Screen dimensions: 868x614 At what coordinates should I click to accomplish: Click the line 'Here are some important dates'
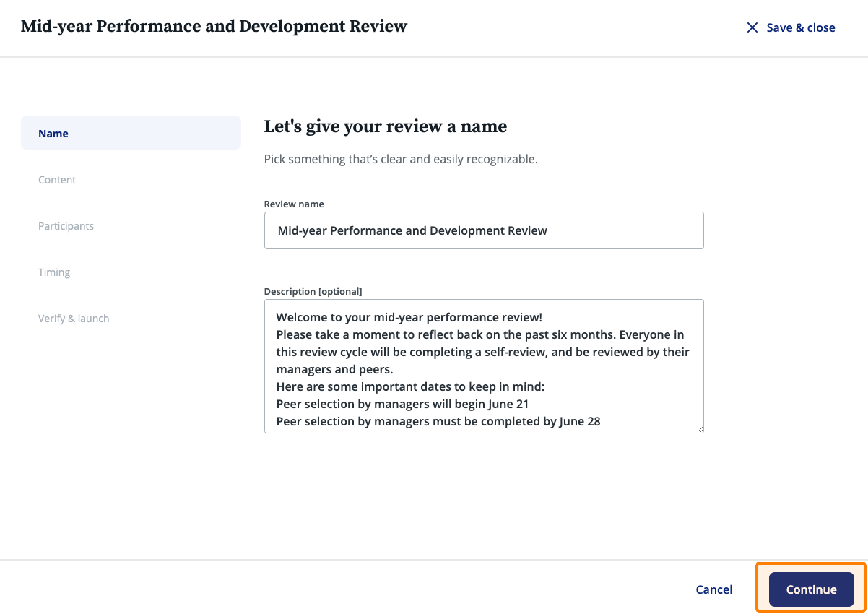410,386
